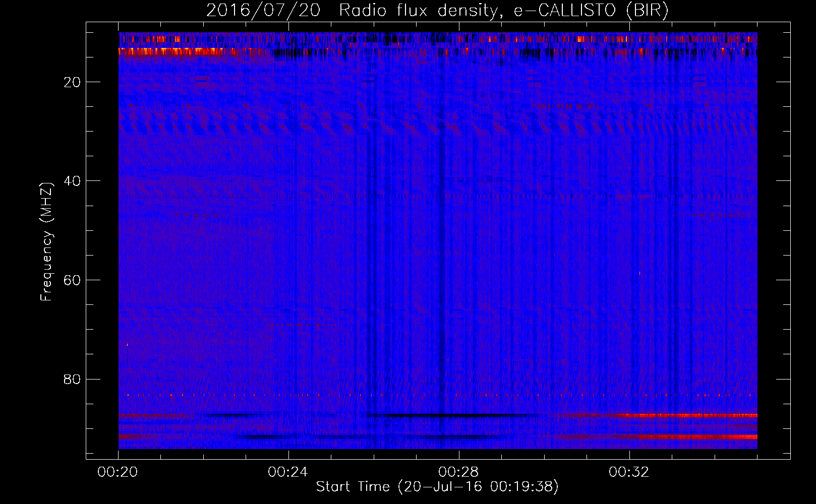Click the 'Frequency (MHZ)' axis label
816x504 pixels.
[x=46, y=242]
